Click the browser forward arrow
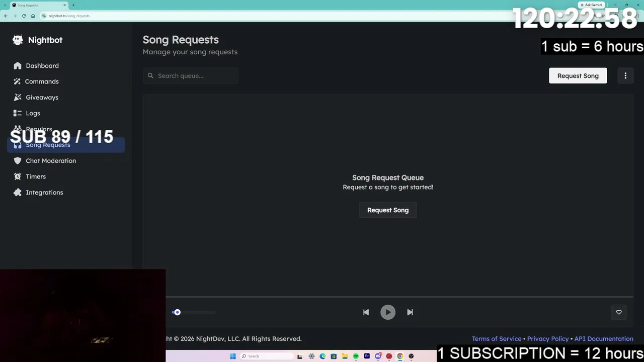 click(15, 16)
